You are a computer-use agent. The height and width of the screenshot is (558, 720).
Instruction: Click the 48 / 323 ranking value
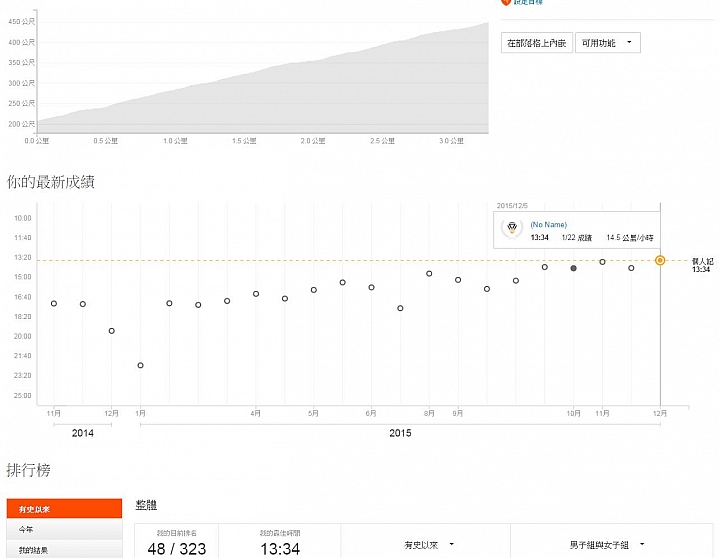click(177, 549)
